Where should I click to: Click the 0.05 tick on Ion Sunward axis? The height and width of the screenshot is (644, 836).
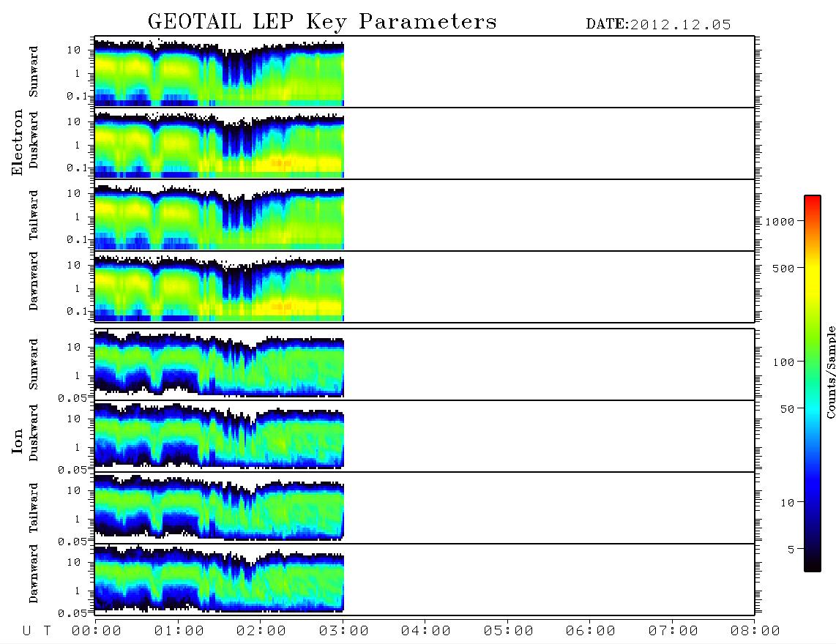click(x=72, y=398)
